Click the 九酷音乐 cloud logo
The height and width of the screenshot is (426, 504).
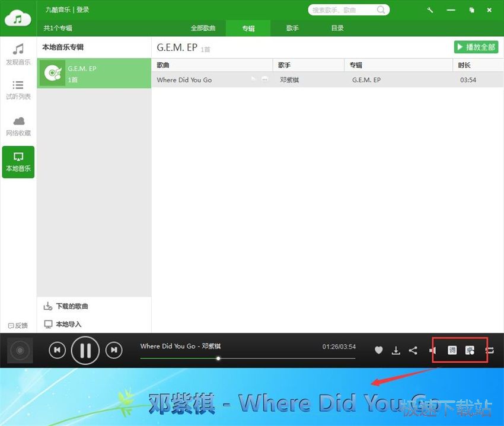(18, 18)
